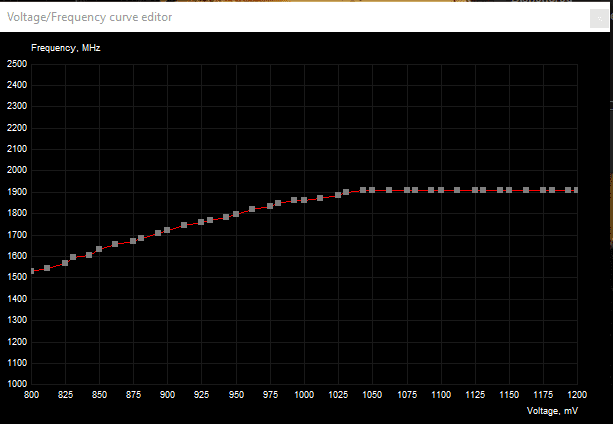Click the 'Voltage, mV' axis title
This screenshot has width=613, height=424.
[552, 411]
